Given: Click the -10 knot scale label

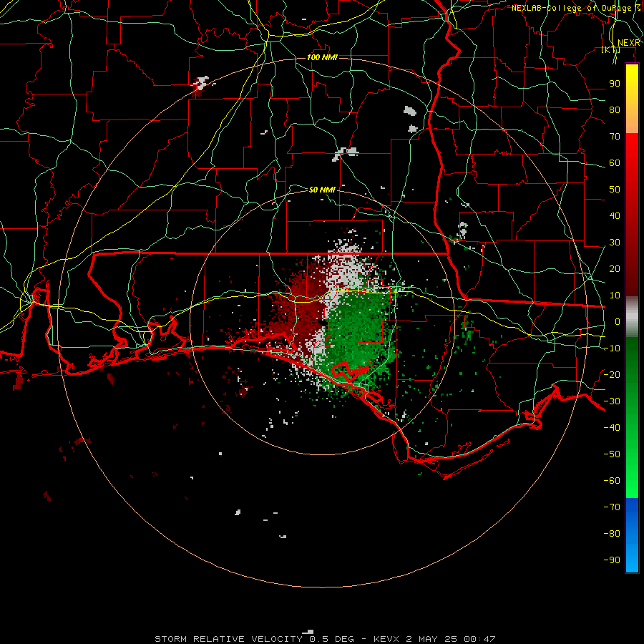Looking at the screenshot, I should pyautogui.click(x=612, y=348).
